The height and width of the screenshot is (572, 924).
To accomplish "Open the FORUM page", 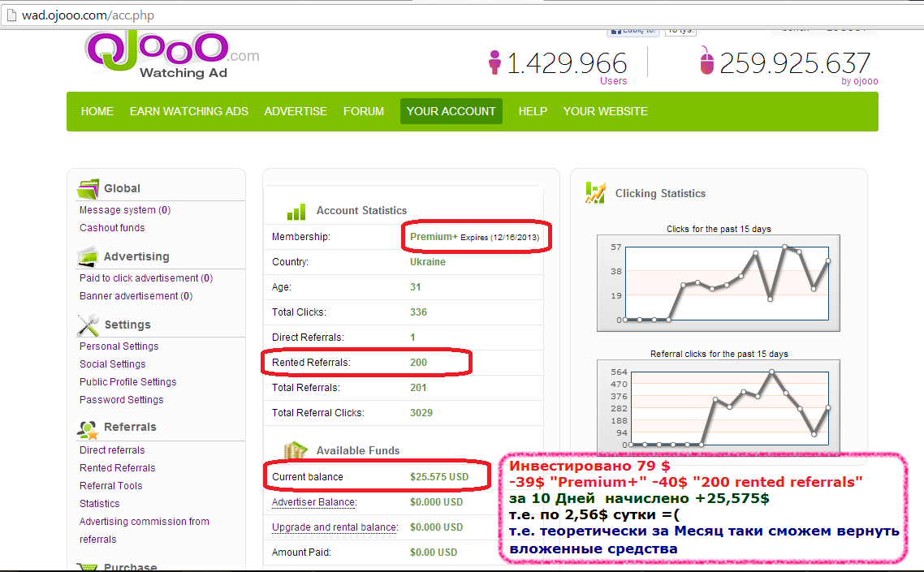I will (x=364, y=111).
